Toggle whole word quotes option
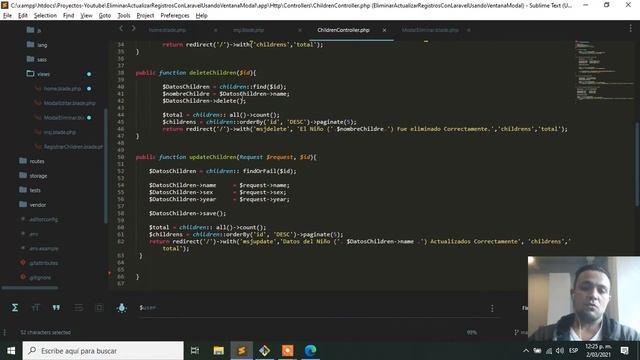 [x=56, y=307]
